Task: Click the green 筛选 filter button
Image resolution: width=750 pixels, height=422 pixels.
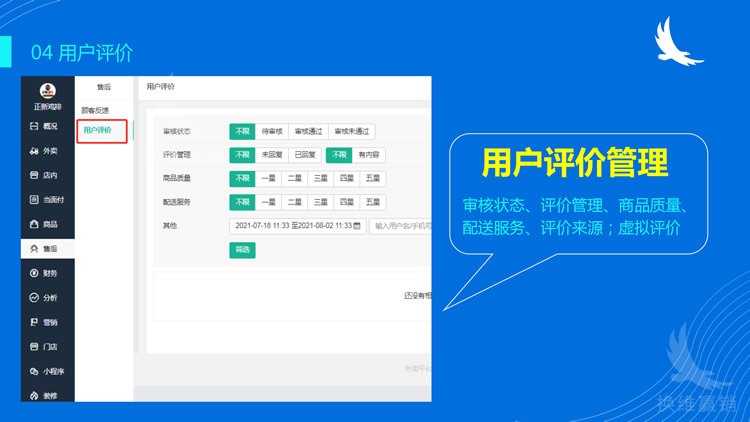Action: pos(243,250)
